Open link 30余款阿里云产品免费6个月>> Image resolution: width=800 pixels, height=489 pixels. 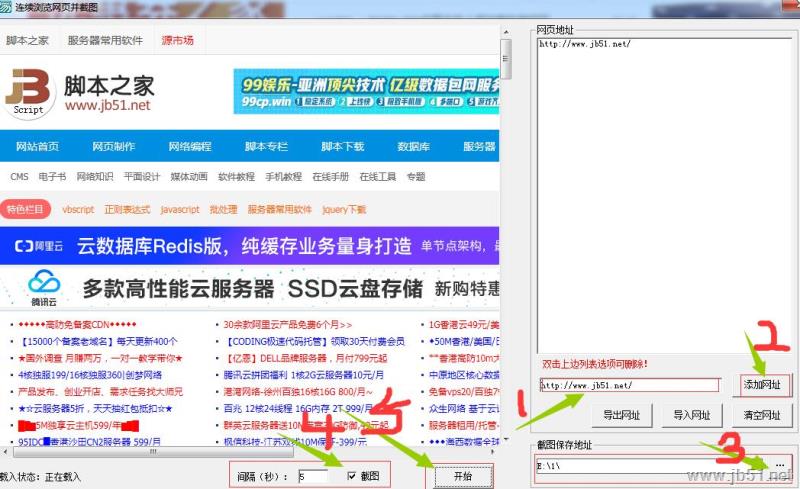point(288,325)
